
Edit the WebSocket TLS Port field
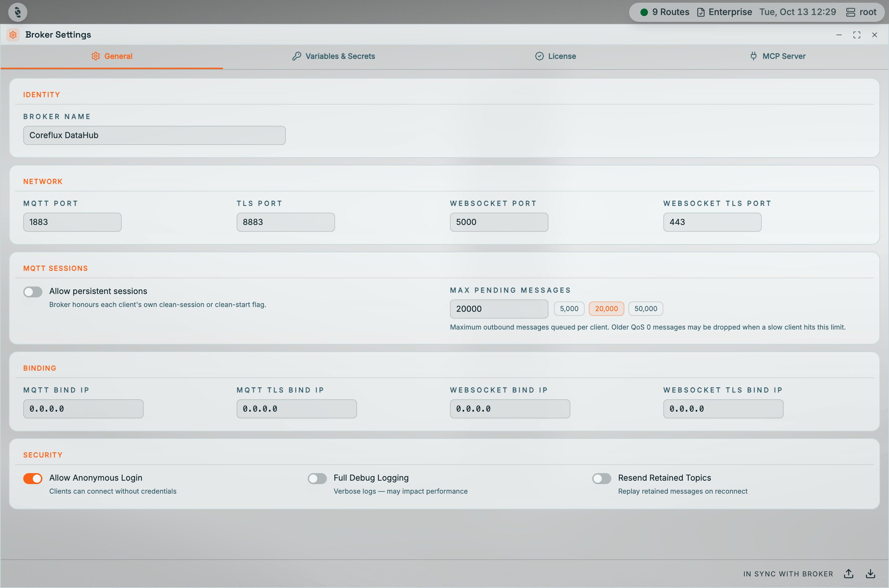tap(712, 222)
